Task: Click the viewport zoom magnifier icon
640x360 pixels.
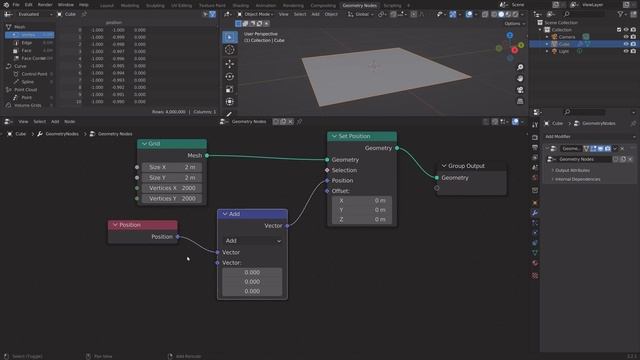Action: pos(520,67)
